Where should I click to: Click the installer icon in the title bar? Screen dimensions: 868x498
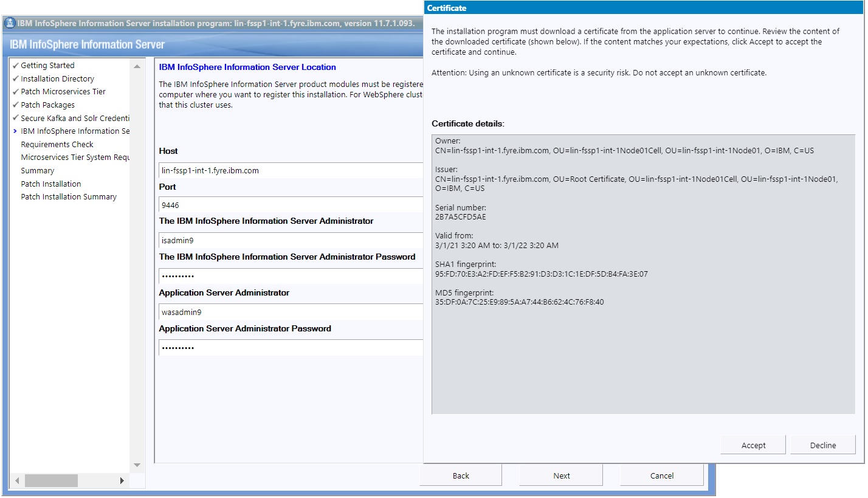coord(10,23)
